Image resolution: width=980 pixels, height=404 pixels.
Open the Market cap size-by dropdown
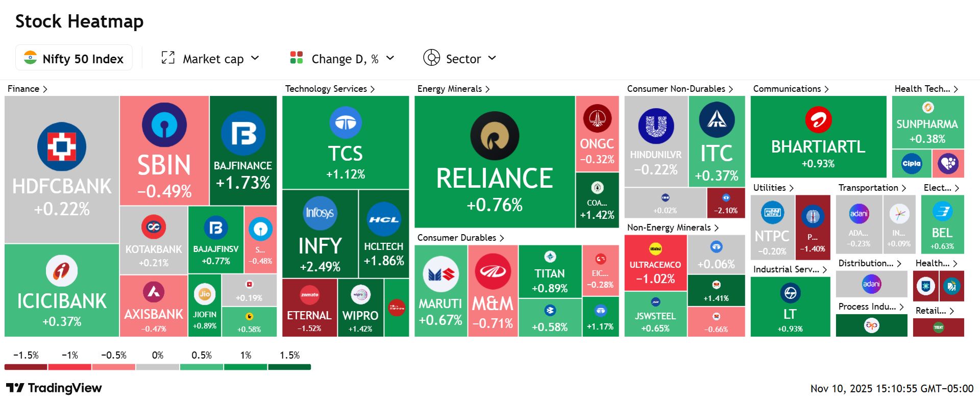point(210,59)
